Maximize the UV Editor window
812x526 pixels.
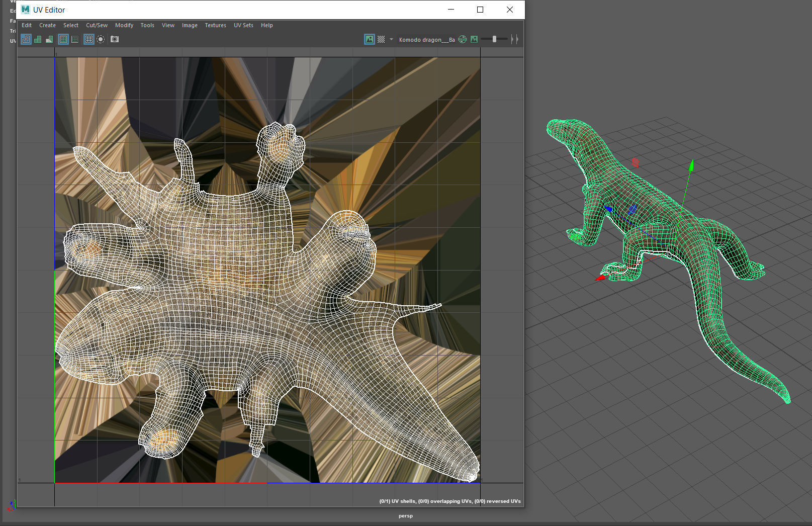coord(480,10)
